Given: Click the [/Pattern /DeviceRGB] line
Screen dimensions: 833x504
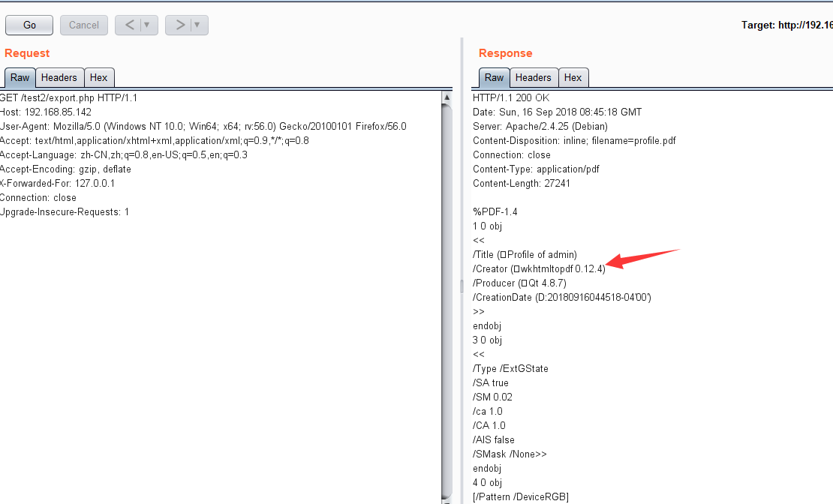Looking at the screenshot, I should click(x=521, y=497).
